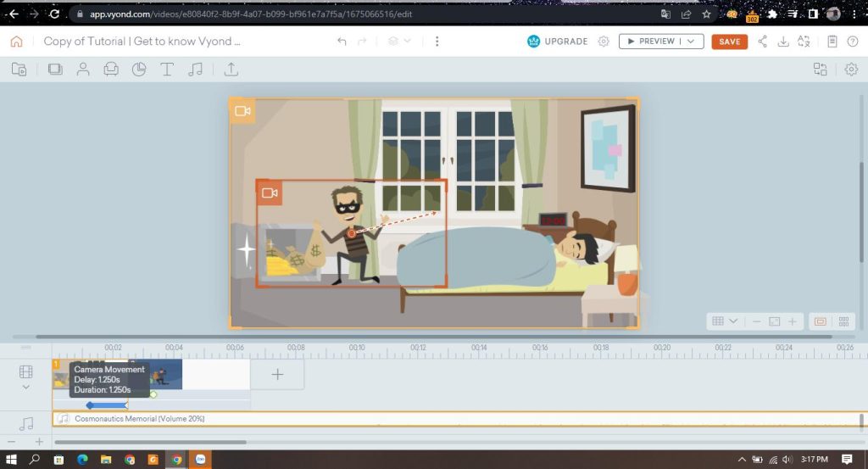Screen dimensions: 868x469
Task: Zoom in the stage with plus
Action: pyautogui.click(x=793, y=321)
